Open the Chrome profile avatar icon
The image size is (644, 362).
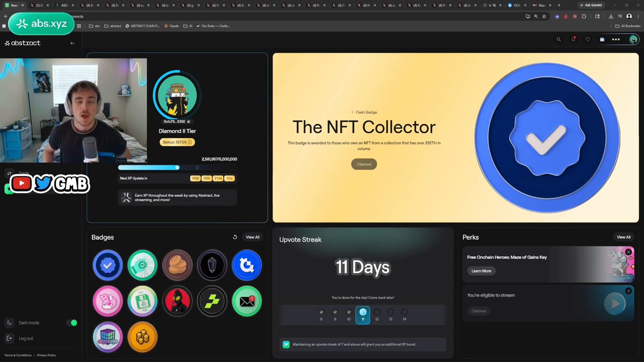(629, 17)
